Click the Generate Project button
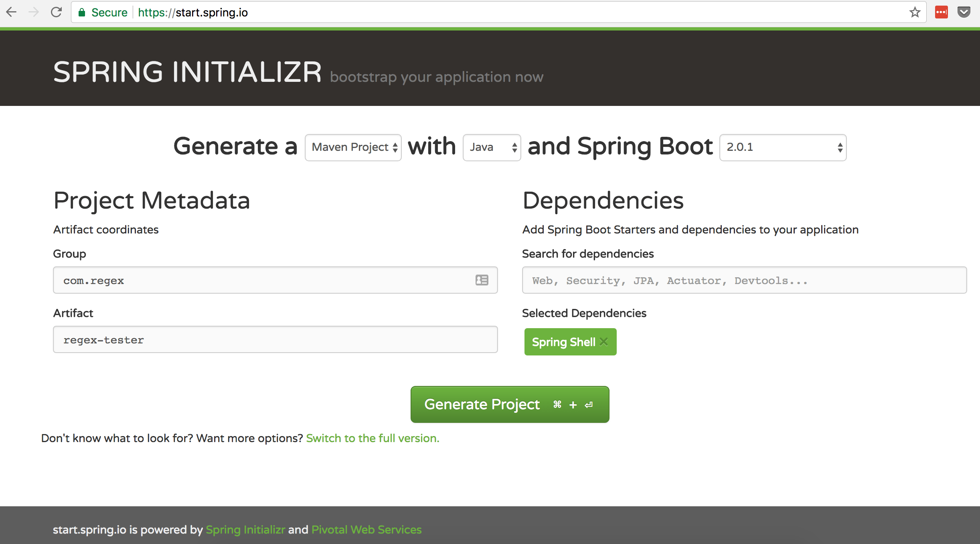Viewport: 980px width, 544px height. (x=509, y=404)
